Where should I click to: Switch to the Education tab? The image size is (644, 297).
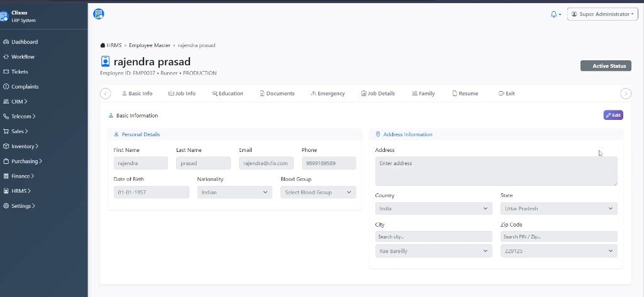click(228, 94)
